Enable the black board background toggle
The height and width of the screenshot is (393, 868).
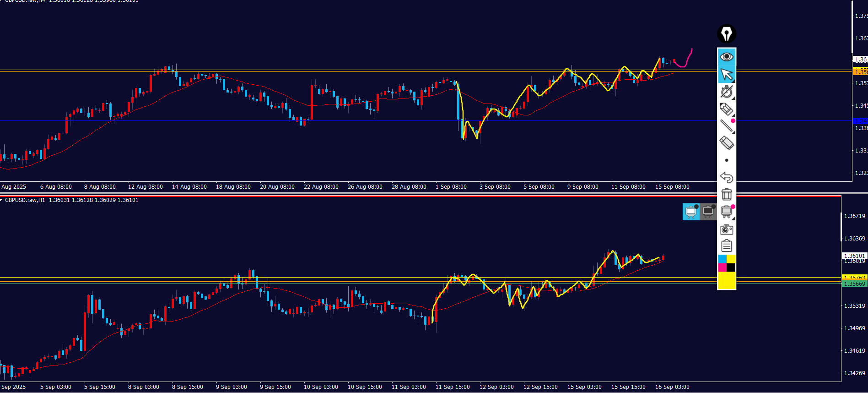[x=708, y=212]
